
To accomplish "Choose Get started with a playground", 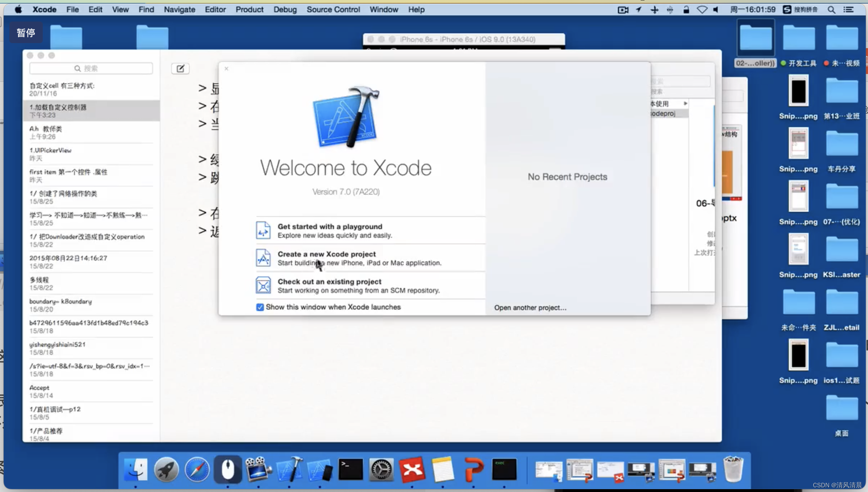I will [x=370, y=231].
